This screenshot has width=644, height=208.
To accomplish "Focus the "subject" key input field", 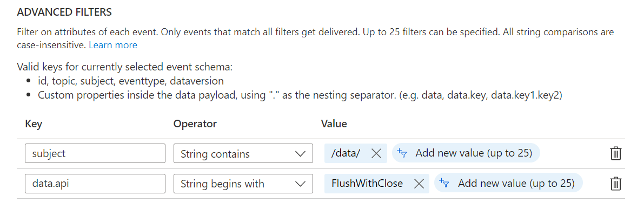I will (95, 153).
